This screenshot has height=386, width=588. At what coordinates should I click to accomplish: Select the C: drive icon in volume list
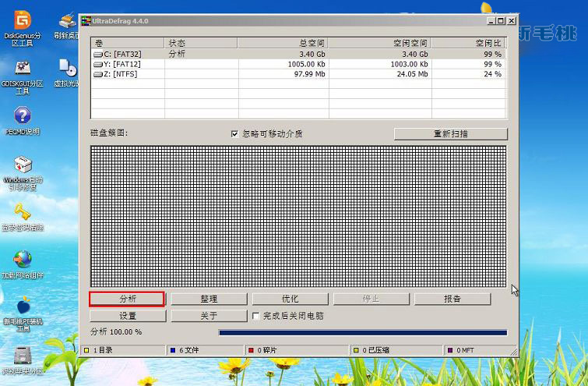pos(98,55)
